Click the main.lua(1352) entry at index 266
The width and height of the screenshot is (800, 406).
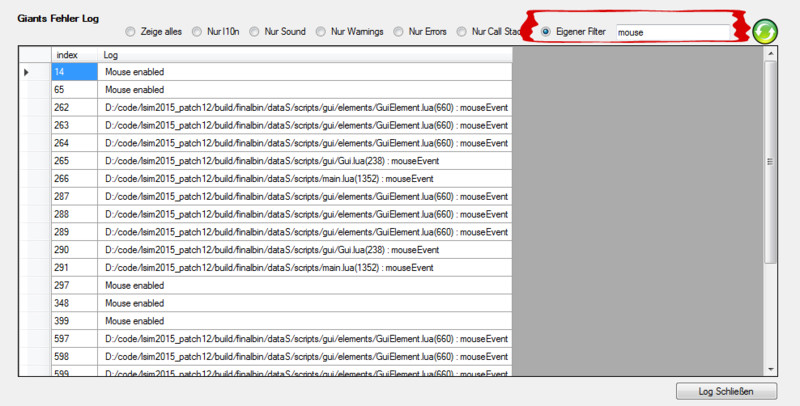(305, 179)
